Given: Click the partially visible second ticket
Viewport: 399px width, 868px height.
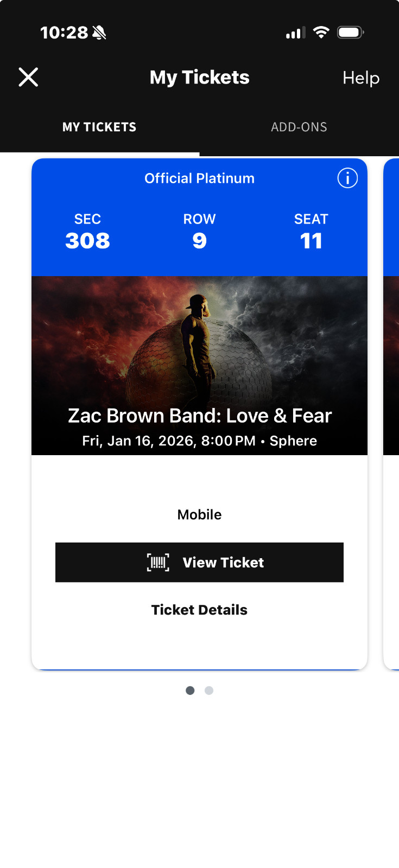Looking at the screenshot, I should click(392, 380).
